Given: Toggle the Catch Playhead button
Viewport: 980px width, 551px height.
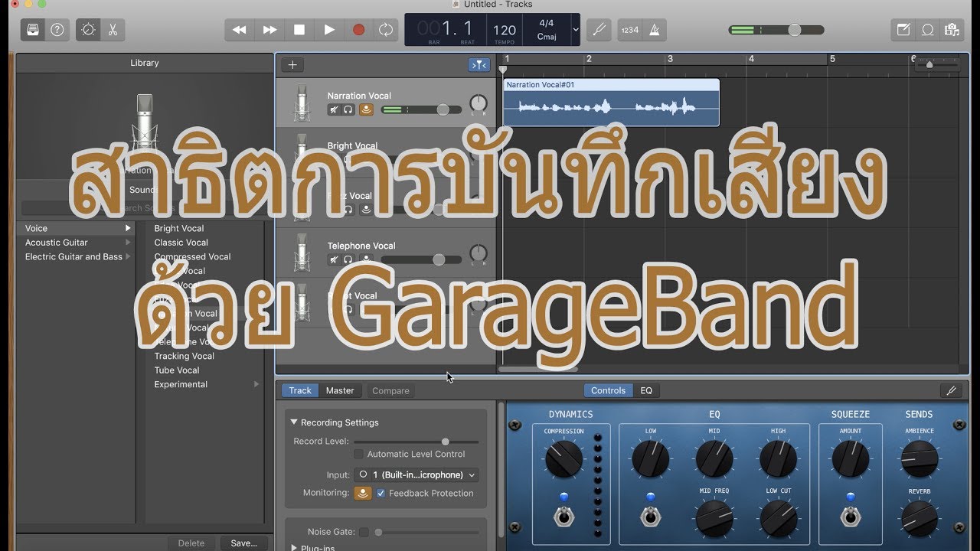Looking at the screenshot, I should [x=479, y=65].
